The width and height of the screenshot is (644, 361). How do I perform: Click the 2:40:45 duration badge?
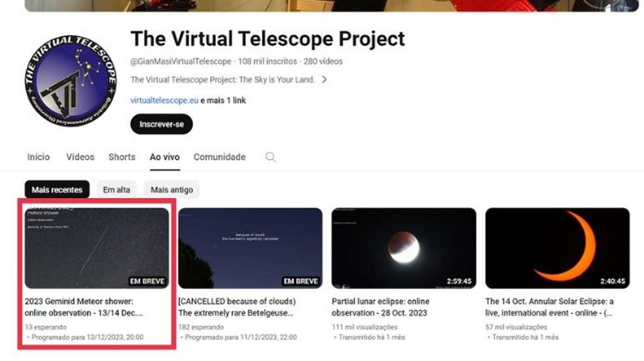click(x=613, y=281)
